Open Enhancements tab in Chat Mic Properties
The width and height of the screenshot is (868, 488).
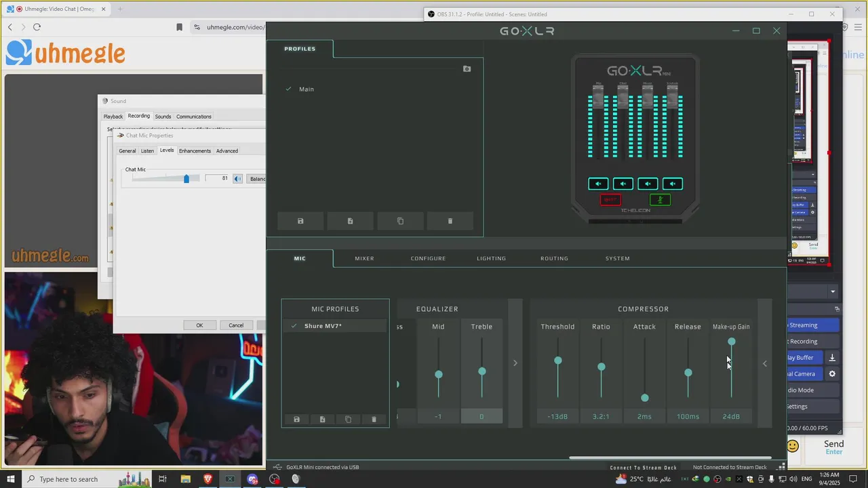pos(195,150)
